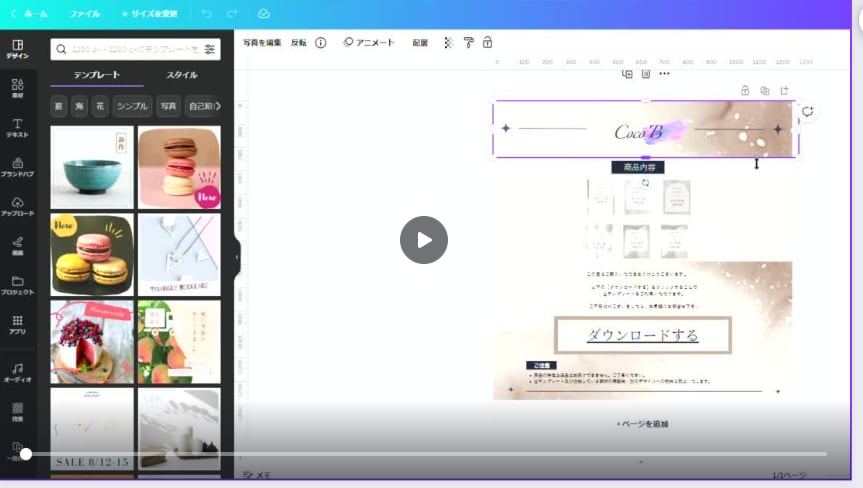Open the 描画 draw panel
This screenshot has height=488, width=863.
(x=18, y=246)
